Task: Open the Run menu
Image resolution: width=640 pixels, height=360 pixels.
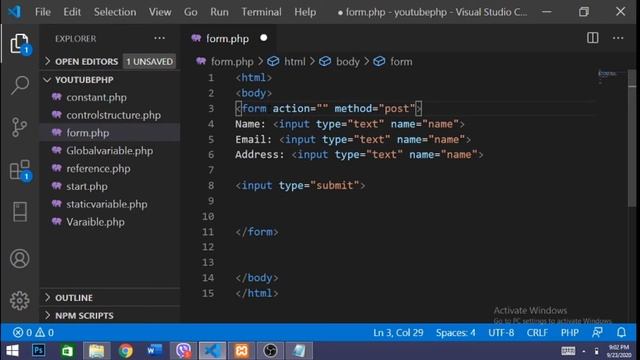Action: [x=219, y=12]
